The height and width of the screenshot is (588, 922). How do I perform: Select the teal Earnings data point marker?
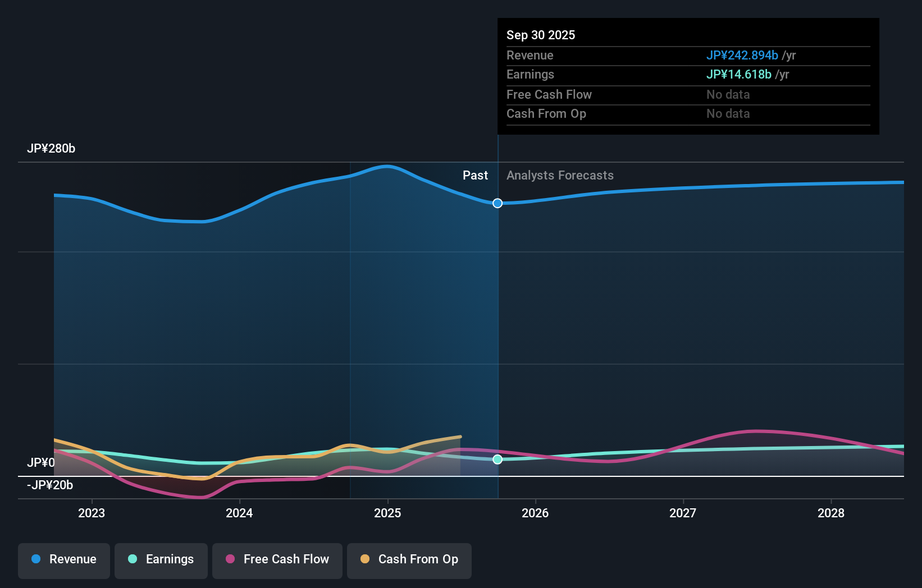497,459
